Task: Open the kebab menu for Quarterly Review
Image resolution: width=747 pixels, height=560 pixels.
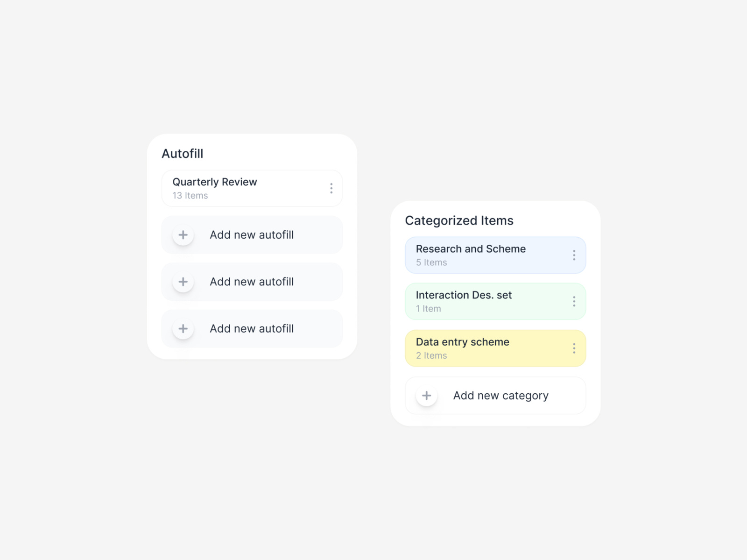Action: coord(331,188)
